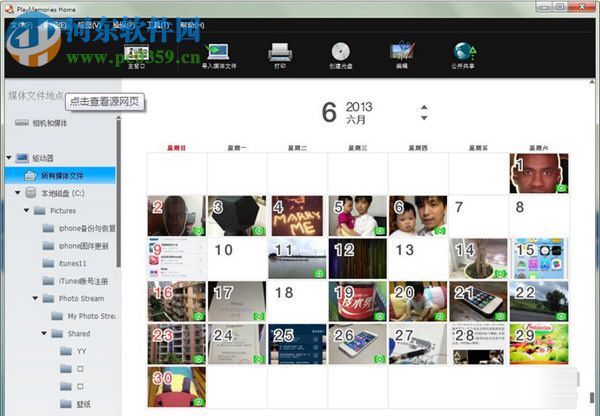Open the iphone备份与恢复 folder
The height and width of the screenshot is (416, 600).
tap(79, 228)
